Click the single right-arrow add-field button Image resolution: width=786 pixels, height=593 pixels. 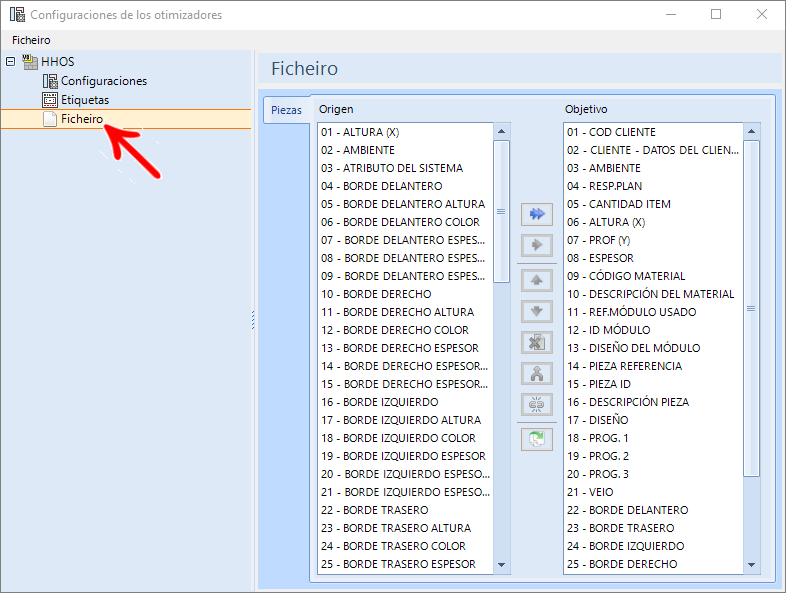click(x=537, y=245)
